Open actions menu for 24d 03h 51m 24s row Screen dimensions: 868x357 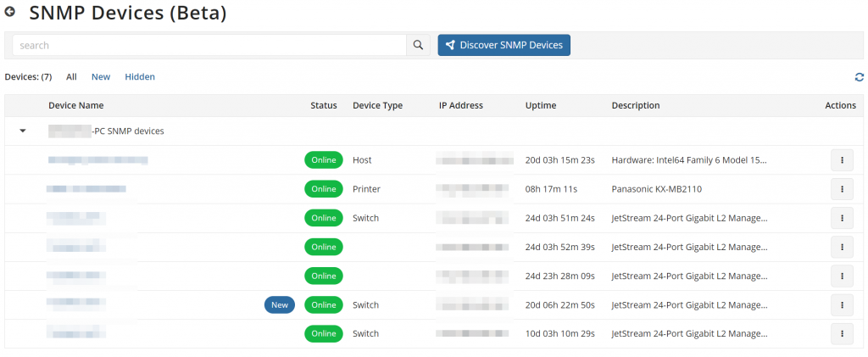[x=842, y=218]
